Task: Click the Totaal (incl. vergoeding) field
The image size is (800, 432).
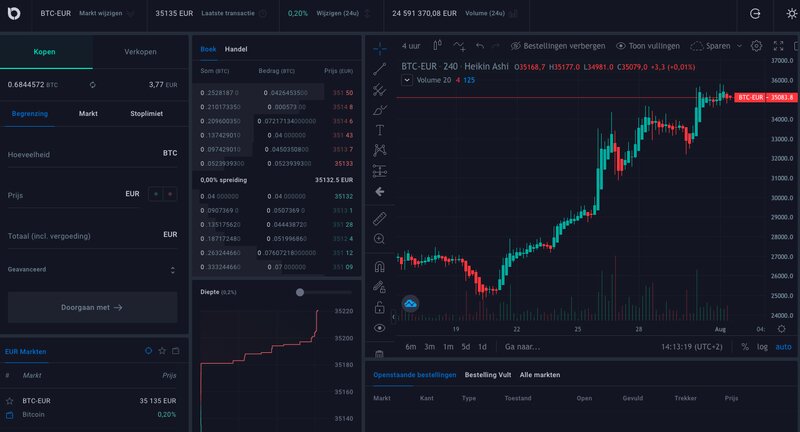Action: (92, 235)
